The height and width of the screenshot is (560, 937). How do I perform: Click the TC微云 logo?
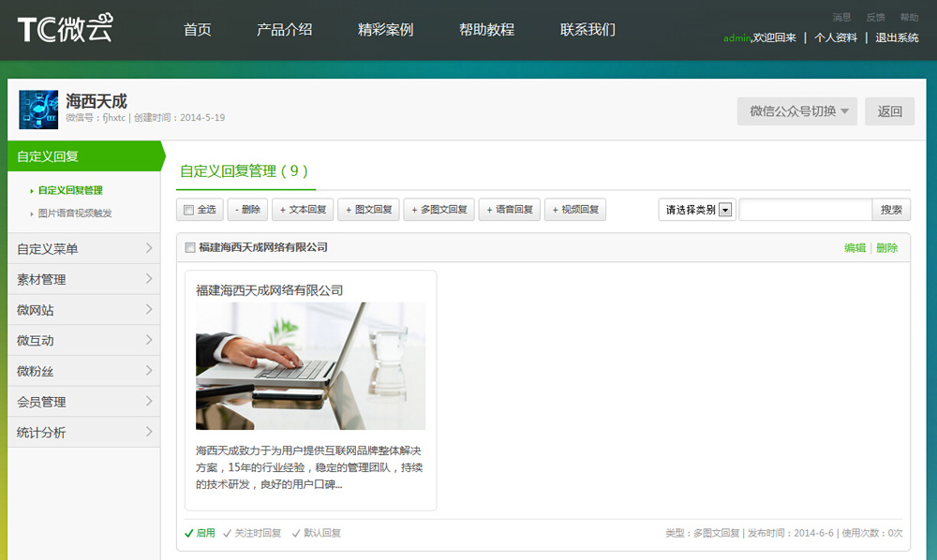pyautogui.click(x=65, y=29)
